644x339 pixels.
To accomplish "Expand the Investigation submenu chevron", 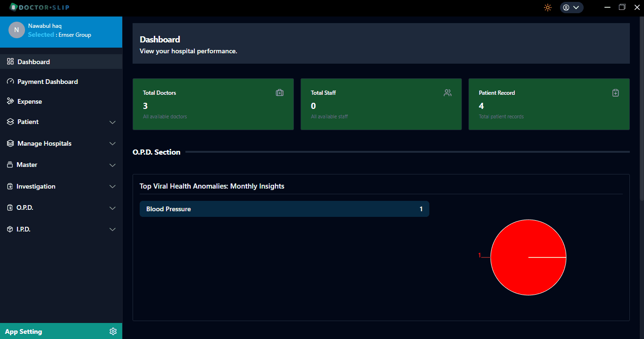I will coord(112,187).
